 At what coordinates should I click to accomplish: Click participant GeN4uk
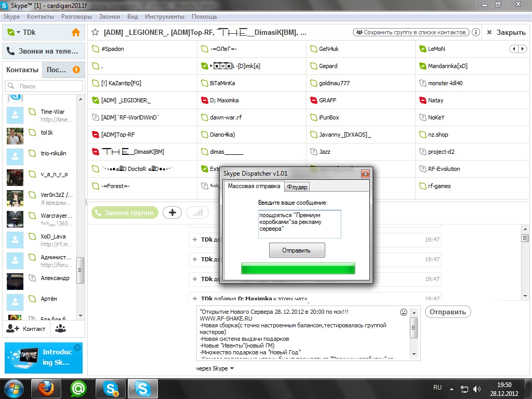(361, 49)
